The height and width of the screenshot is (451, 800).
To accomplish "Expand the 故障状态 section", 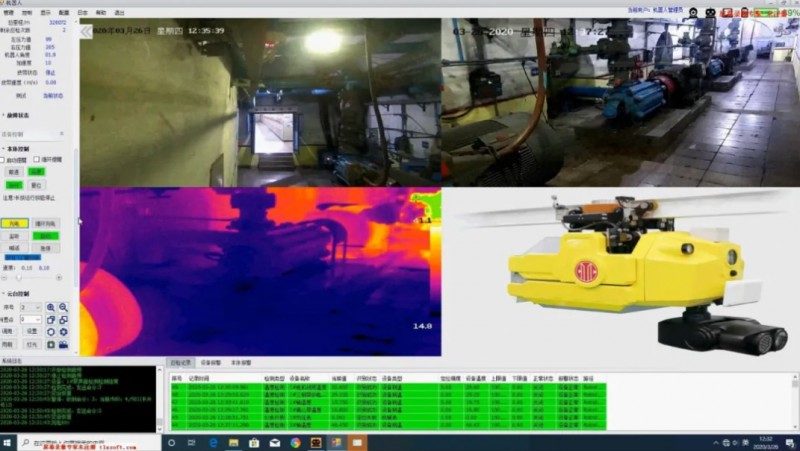I will pos(4,115).
